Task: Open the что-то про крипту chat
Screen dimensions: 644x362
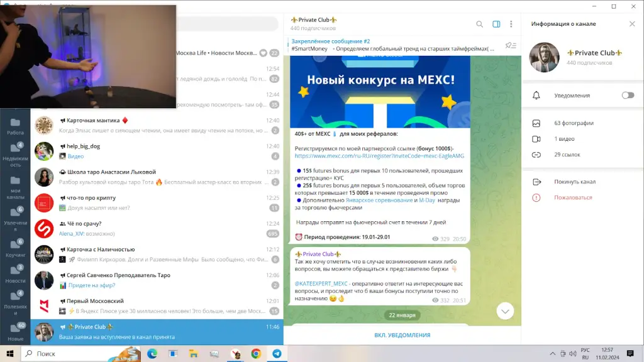Action: point(157,203)
